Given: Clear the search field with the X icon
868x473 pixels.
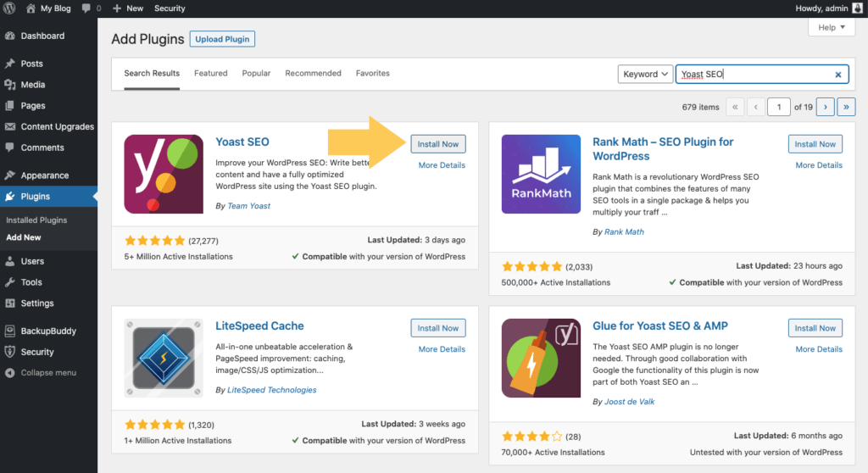Looking at the screenshot, I should (838, 75).
